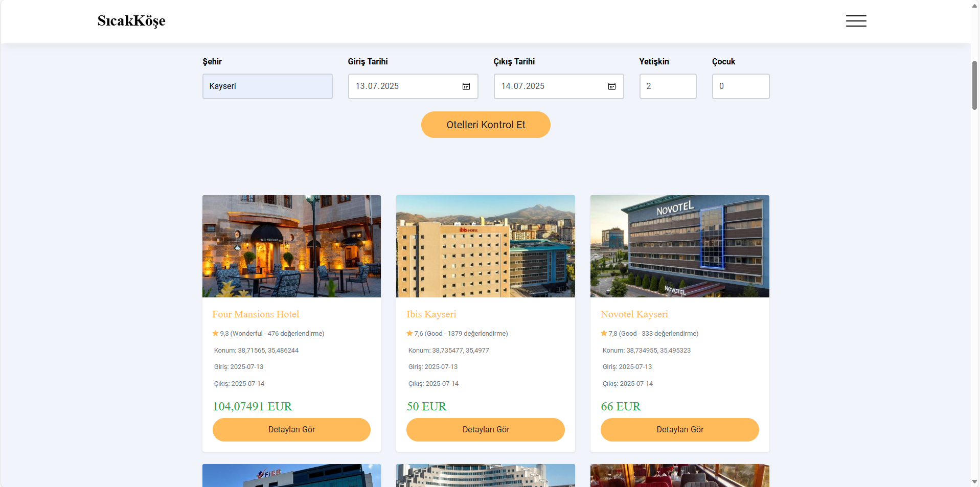Click Konum 38,735477, 35,4977 text
The image size is (980, 487).
(x=448, y=351)
